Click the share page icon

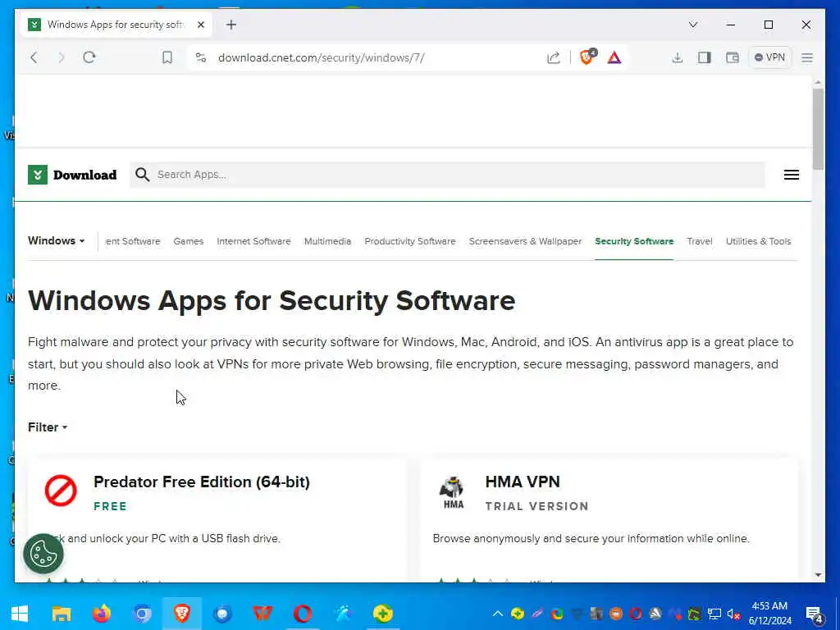[554, 57]
